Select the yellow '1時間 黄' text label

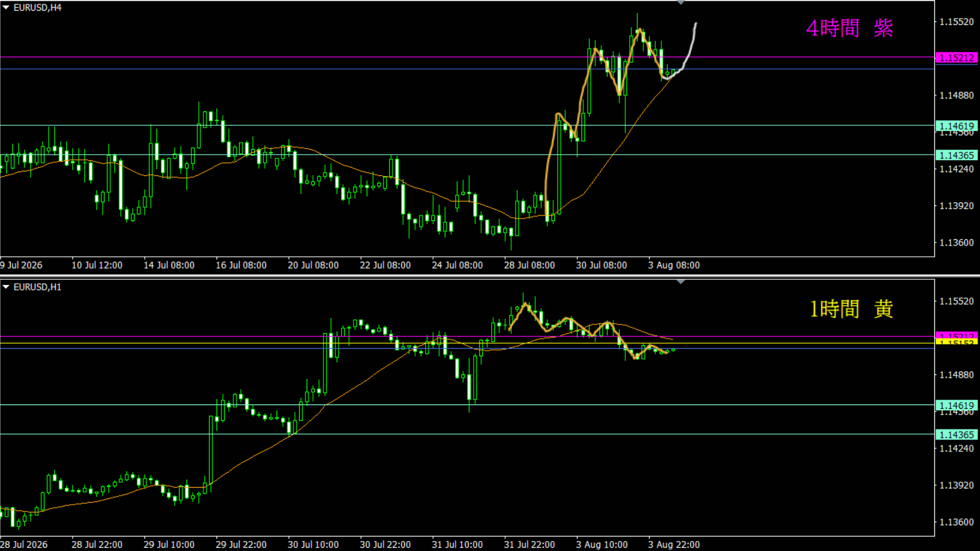click(851, 309)
